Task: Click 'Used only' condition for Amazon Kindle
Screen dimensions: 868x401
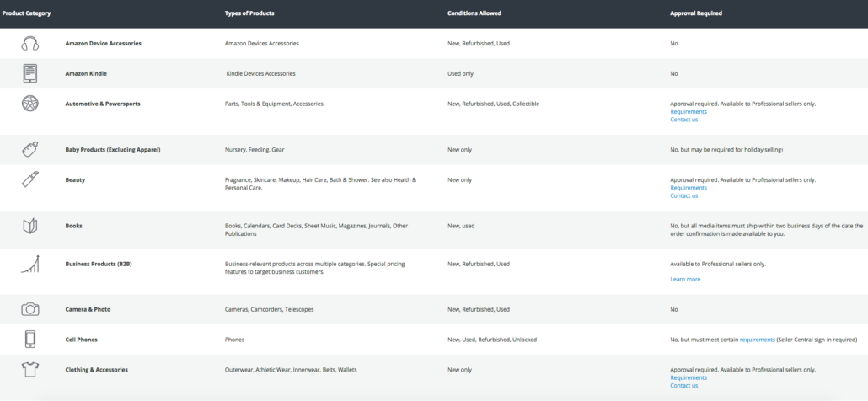Action: (x=461, y=73)
